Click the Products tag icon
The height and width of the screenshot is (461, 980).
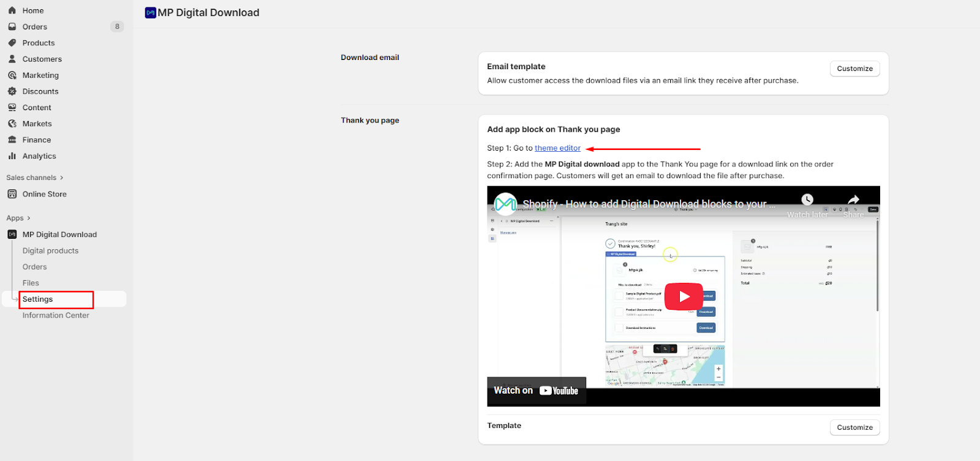(x=12, y=43)
